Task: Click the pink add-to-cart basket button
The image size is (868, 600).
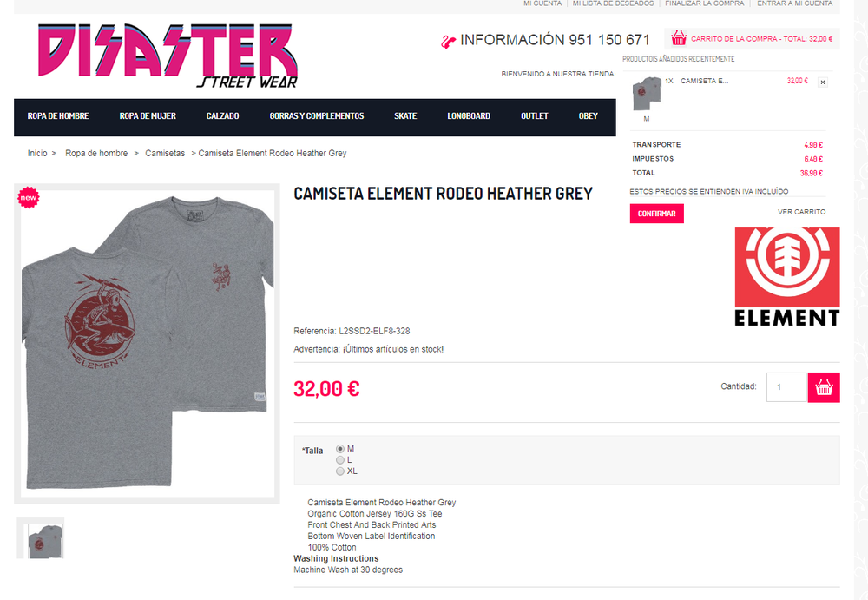Action: coord(824,387)
